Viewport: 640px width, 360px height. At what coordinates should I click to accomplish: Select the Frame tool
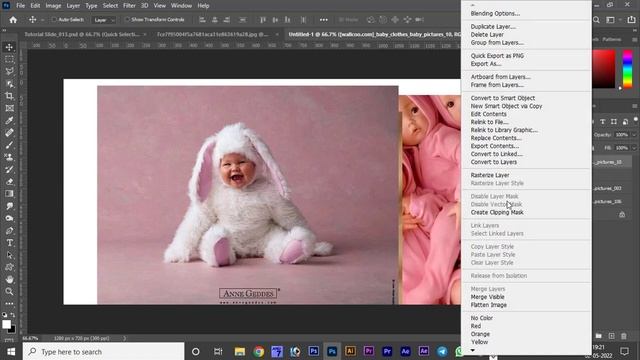point(9,108)
